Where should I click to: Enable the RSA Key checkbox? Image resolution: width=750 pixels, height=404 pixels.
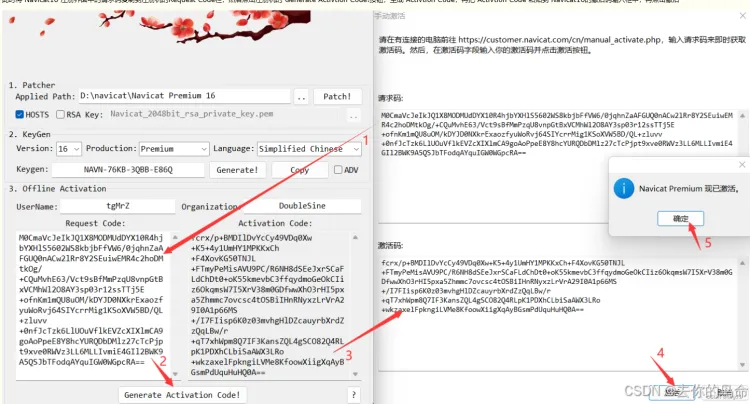tap(60, 114)
